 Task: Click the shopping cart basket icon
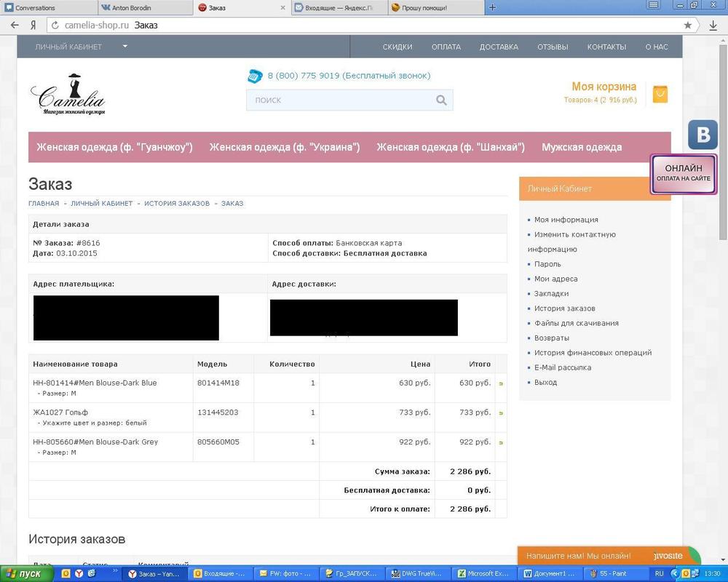(660, 94)
